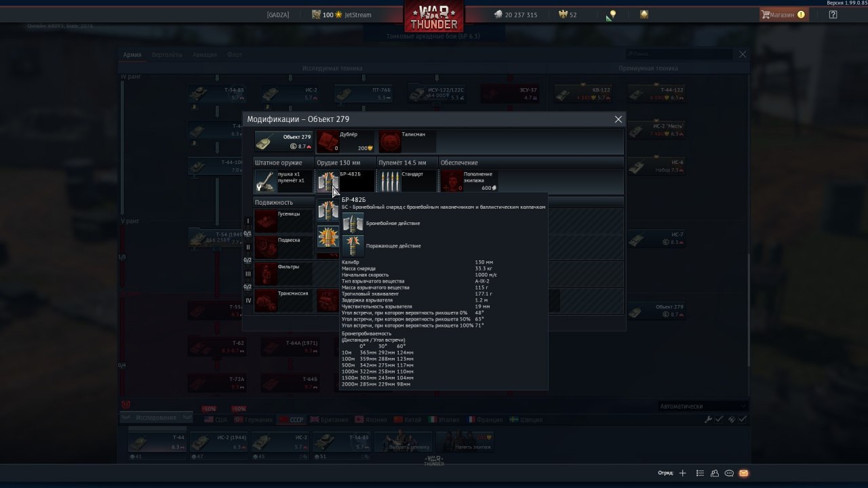Click Выбрать технику empty crew slot

[x=403, y=442]
